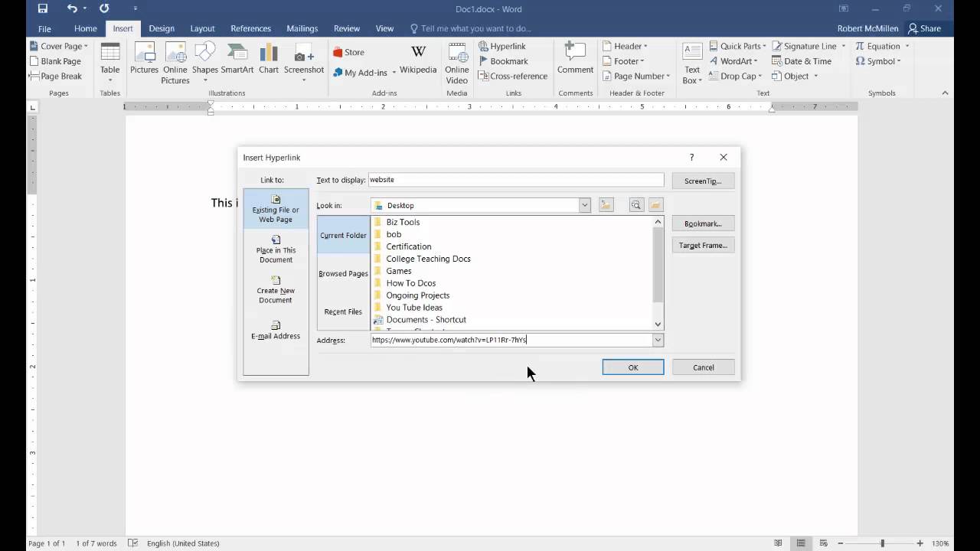
Task: Insert an Equation
Action: coord(882,46)
